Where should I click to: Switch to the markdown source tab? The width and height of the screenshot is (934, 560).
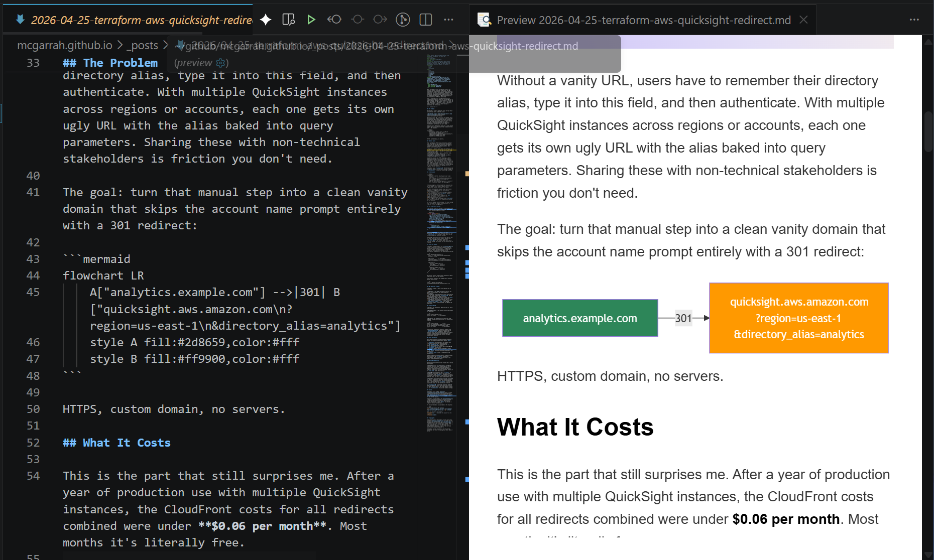point(141,20)
